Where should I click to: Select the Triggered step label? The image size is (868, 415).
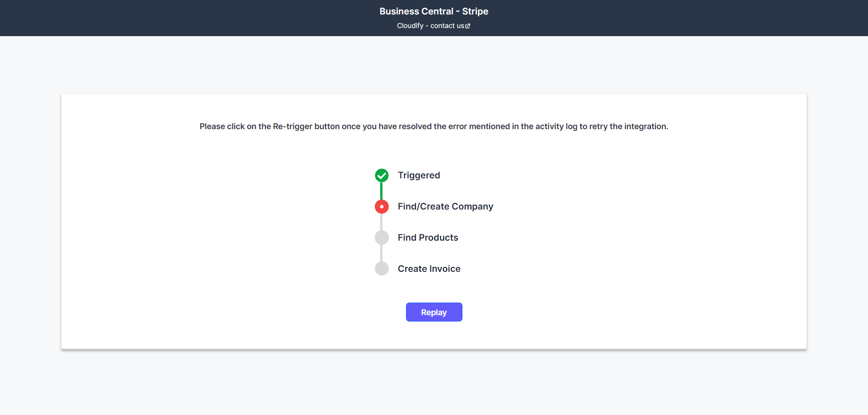click(419, 175)
